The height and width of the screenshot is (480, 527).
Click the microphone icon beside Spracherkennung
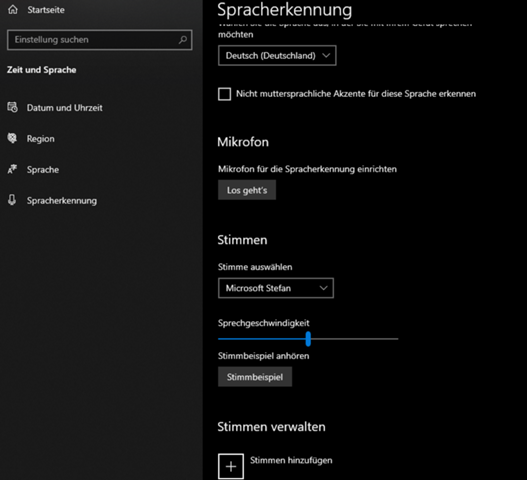pos(12,200)
